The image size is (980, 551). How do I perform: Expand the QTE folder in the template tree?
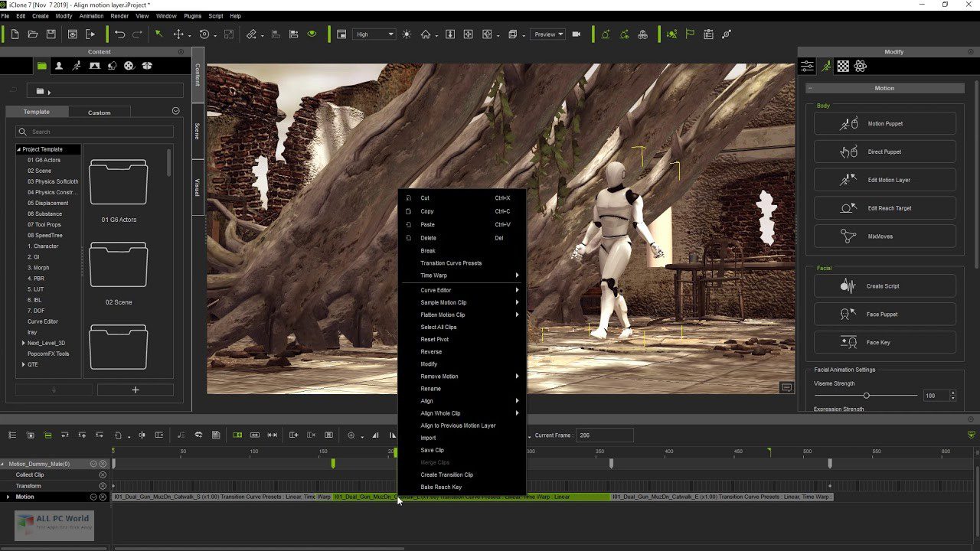(x=23, y=364)
